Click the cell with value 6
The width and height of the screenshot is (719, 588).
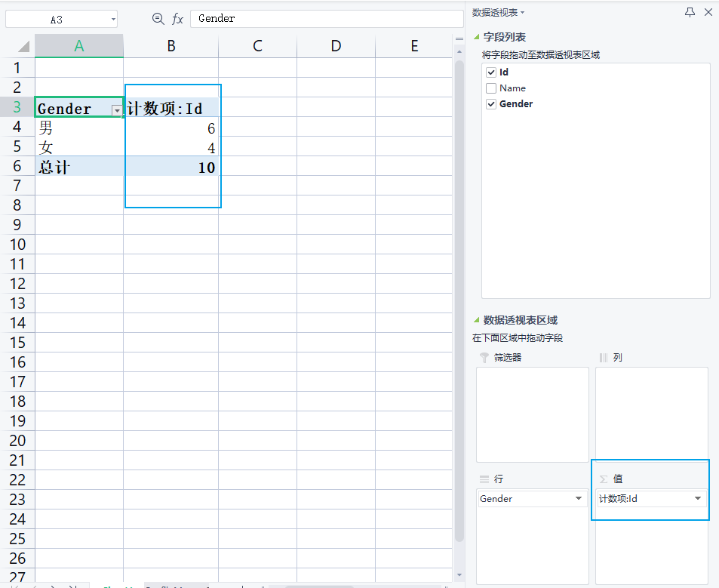[x=171, y=127]
